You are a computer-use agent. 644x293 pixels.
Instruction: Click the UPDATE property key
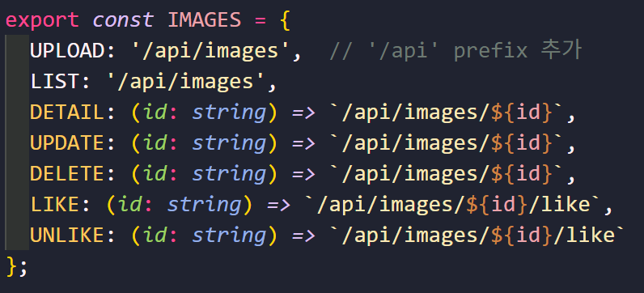pos(67,143)
